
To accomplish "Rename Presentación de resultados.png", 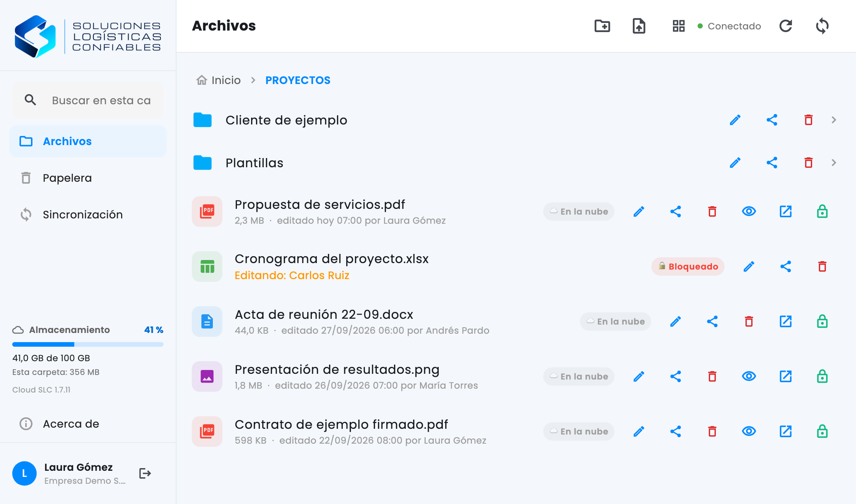I will 639,376.
